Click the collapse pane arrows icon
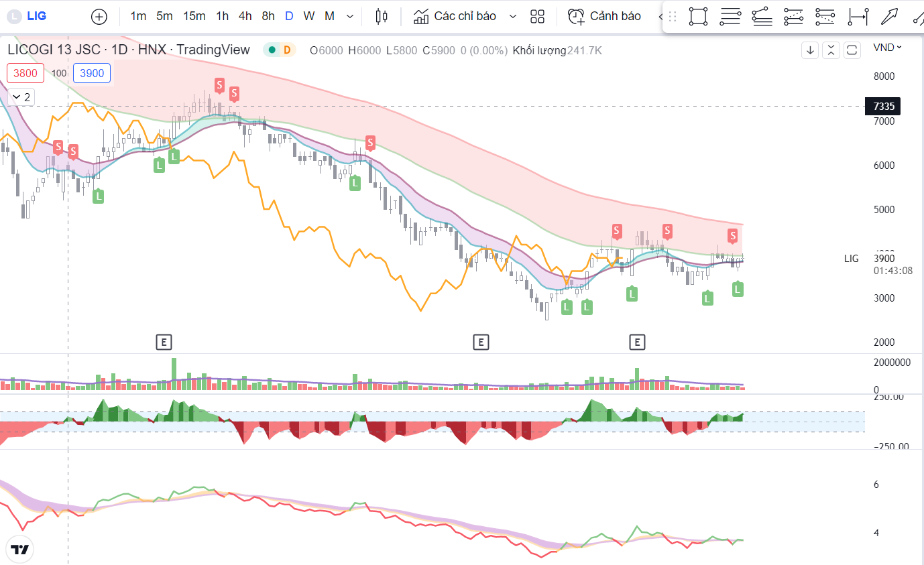924x565 pixels. click(x=831, y=50)
